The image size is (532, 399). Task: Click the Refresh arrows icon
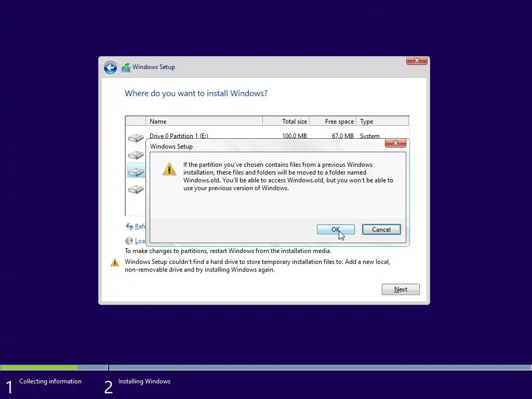129,227
